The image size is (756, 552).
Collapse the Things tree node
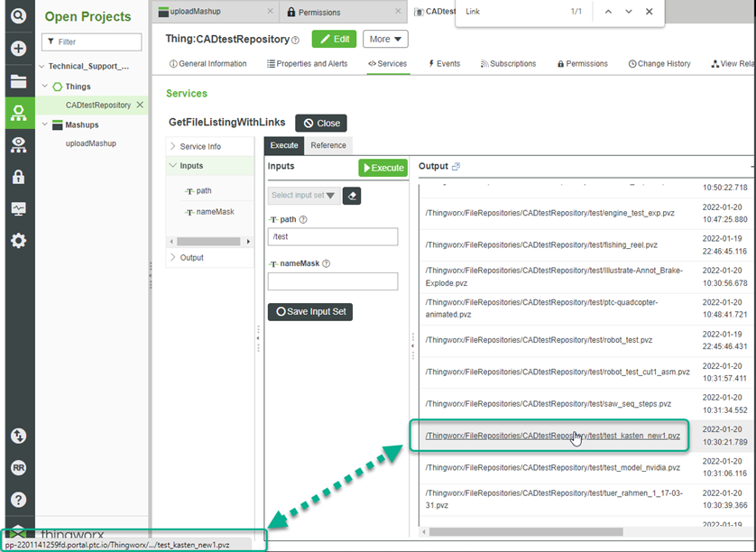45,86
